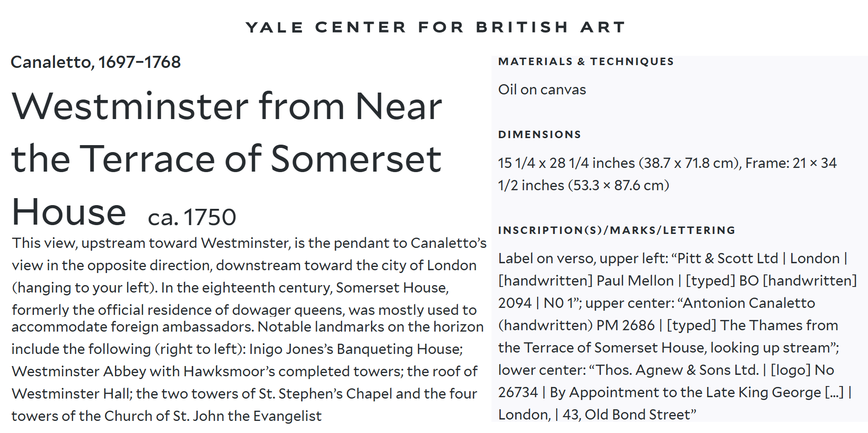Click 'Somerset House,' in the description paragraph
868x433 pixels.
[x=392, y=287]
